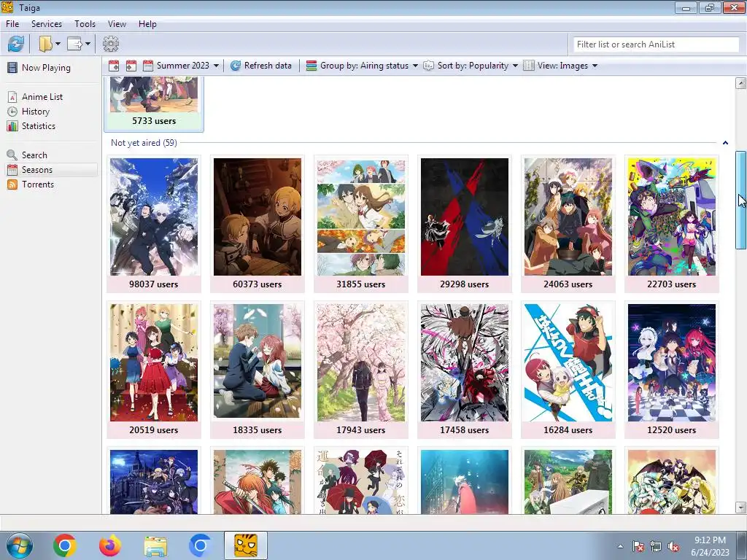Collapse the Not yet aired group
This screenshot has width=747, height=560.
(x=725, y=143)
